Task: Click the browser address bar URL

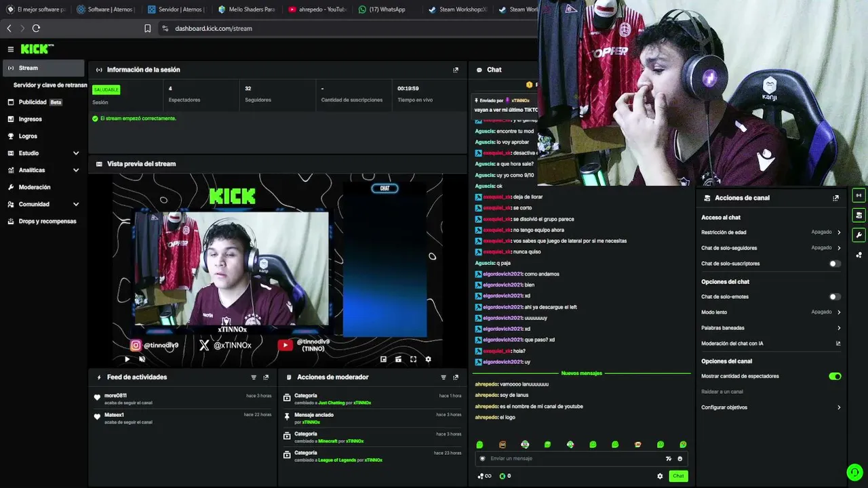Action: 214,28
